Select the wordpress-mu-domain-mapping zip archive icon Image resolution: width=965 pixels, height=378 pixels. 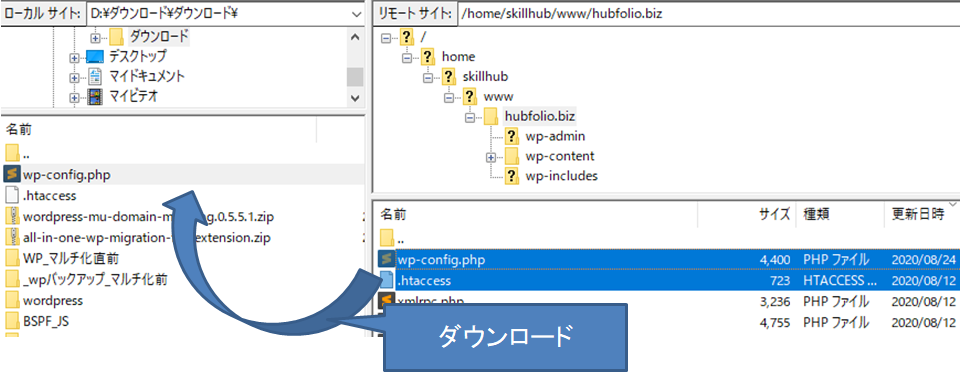click(x=12, y=217)
